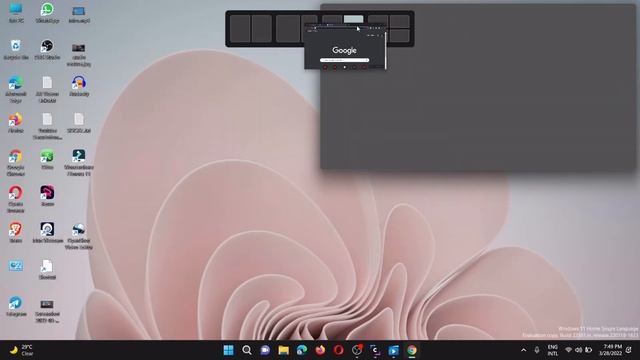This screenshot has height=360, width=640.
Task: Open the clock and date flyout
Action: 612,350
